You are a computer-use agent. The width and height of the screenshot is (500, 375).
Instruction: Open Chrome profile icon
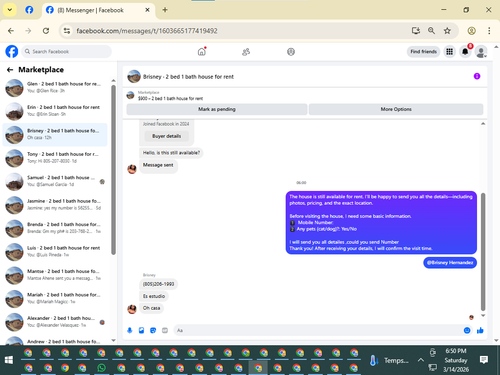(471, 31)
